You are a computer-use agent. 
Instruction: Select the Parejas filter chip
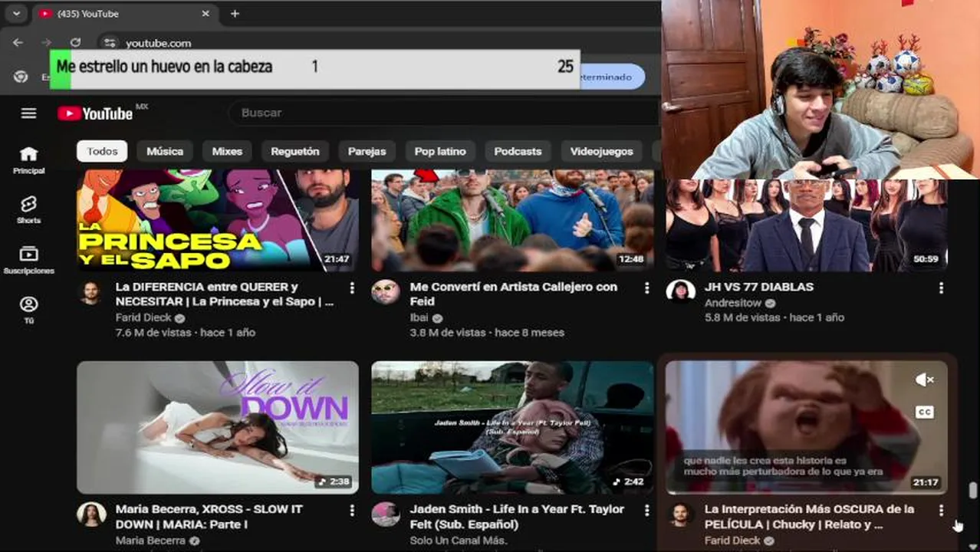[367, 151]
